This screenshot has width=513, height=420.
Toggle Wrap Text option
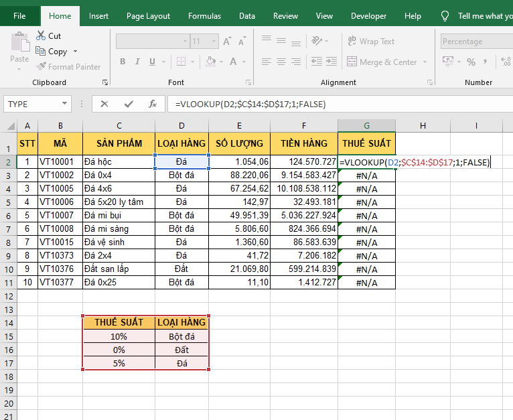click(x=370, y=42)
